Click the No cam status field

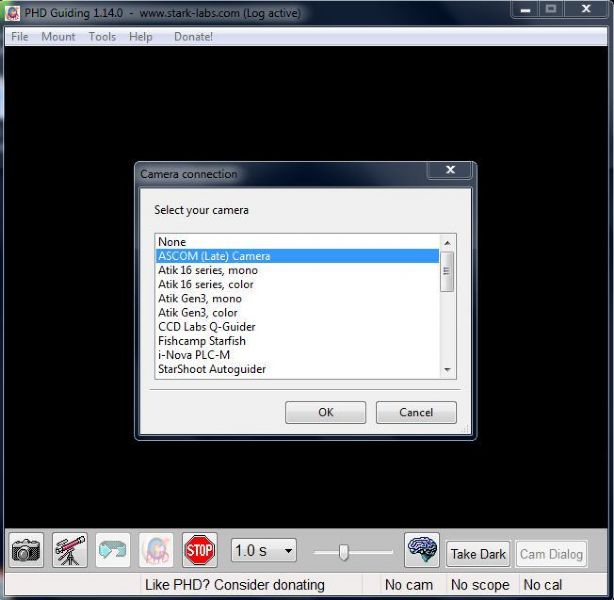click(x=408, y=585)
